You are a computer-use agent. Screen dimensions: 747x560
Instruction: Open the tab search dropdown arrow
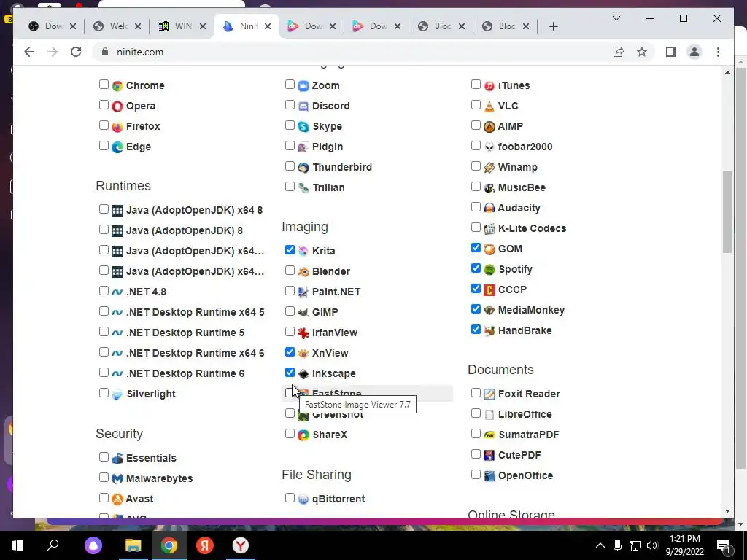(x=616, y=18)
